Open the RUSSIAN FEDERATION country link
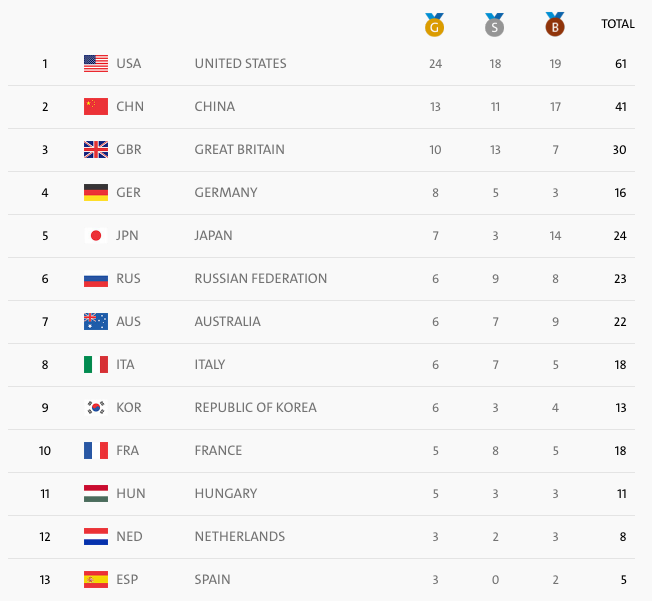The width and height of the screenshot is (652, 601). pyautogui.click(x=261, y=279)
